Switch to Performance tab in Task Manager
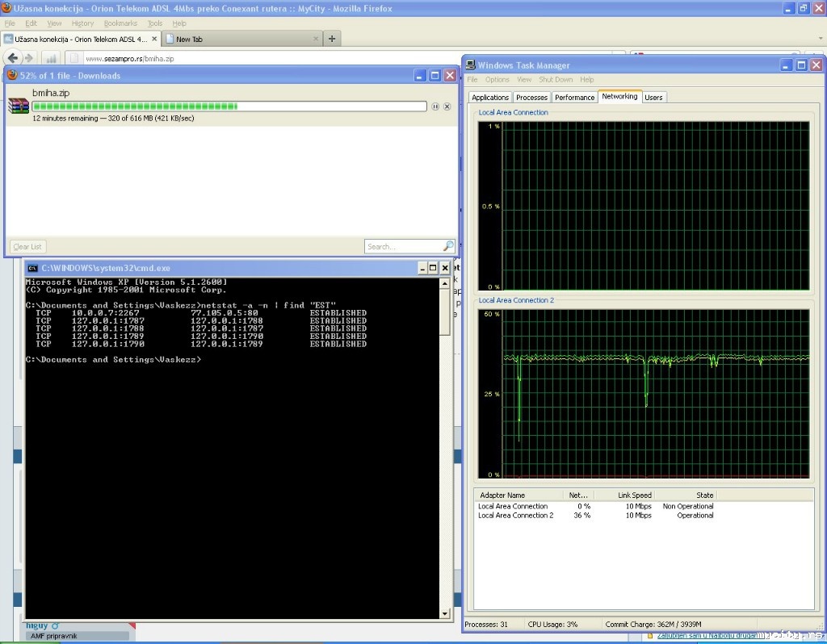The image size is (827, 644). click(x=574, y=98)
